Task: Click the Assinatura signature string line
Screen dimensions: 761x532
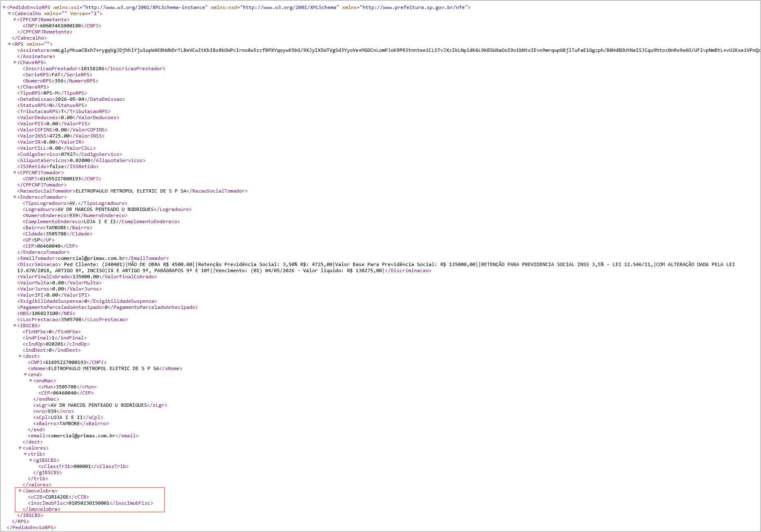Action: point(389,50)
